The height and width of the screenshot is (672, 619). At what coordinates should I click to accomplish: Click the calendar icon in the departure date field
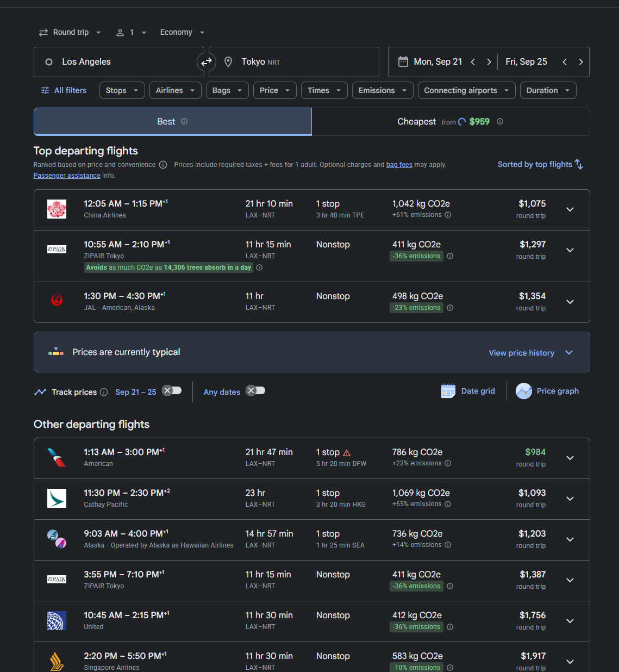(403, 61)
